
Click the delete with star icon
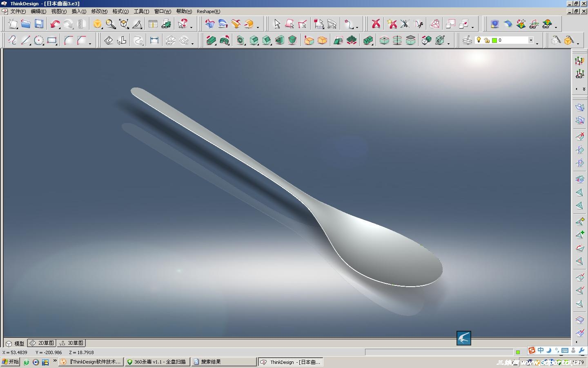tap(392, 24)
